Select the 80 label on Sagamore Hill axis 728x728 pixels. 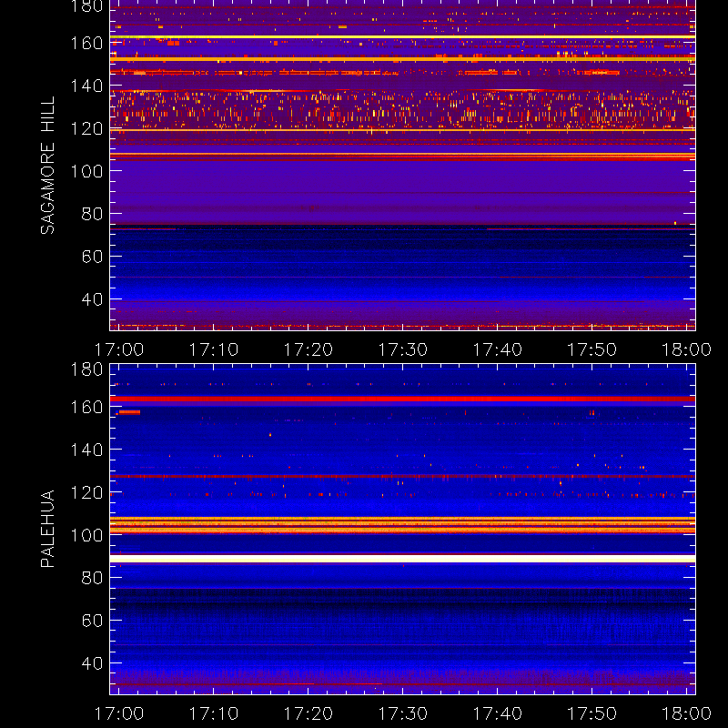[x=92, y=214]
